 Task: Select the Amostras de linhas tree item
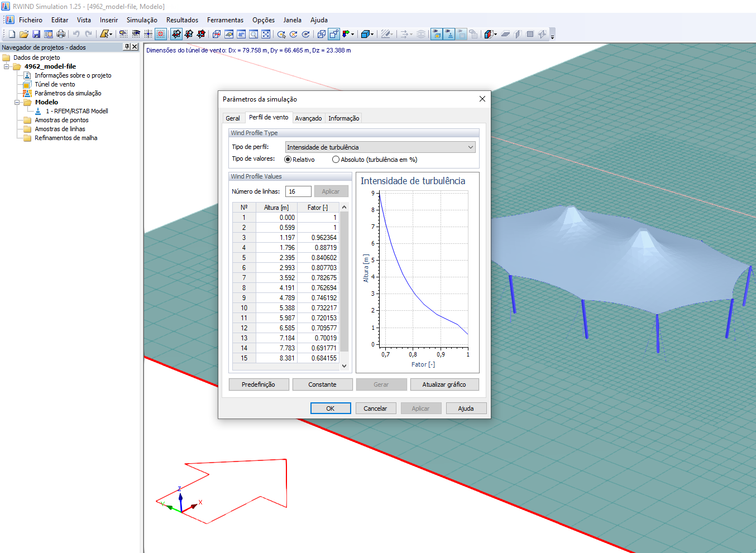click(60, 129)
